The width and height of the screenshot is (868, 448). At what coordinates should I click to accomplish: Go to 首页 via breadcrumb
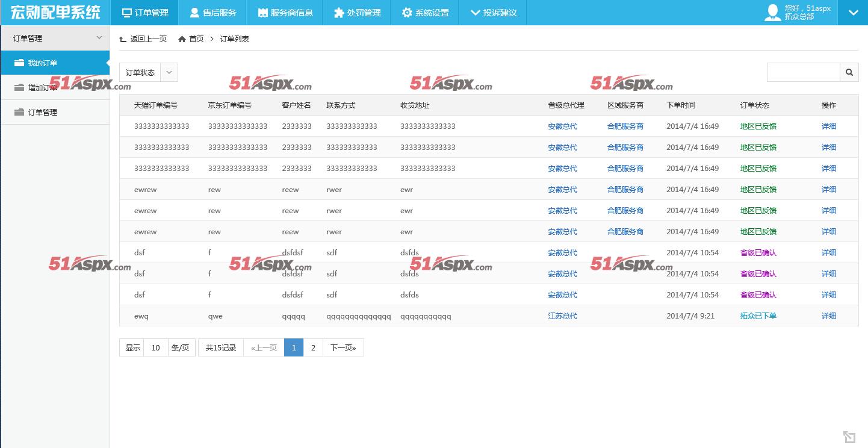[x=196, y=39]
